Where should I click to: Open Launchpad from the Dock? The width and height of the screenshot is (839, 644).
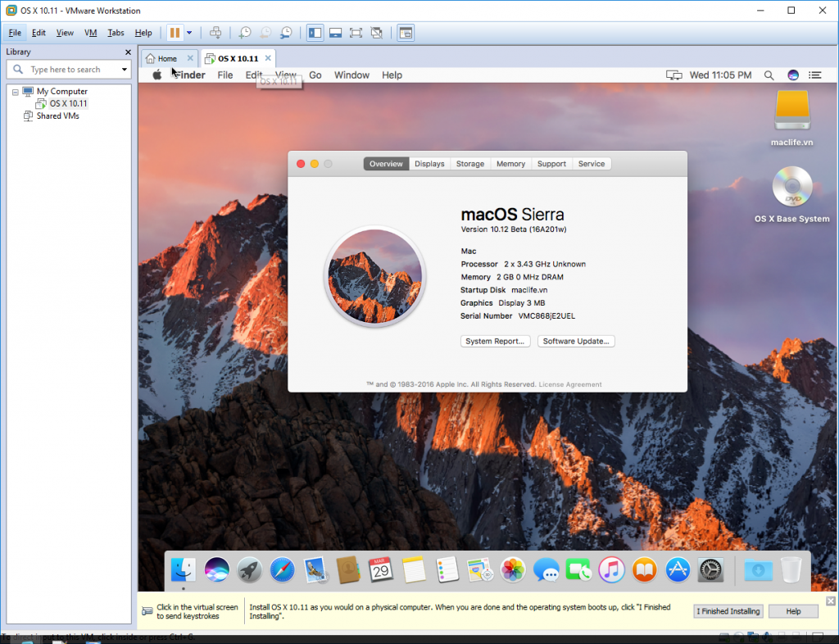pyautogui.click(x=249, y=571)
